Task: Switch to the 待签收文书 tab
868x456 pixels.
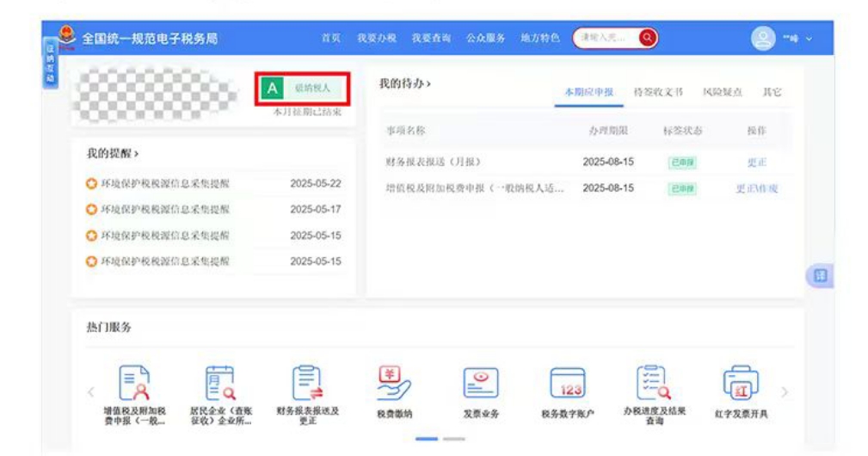Action: [x=658, y=92]
